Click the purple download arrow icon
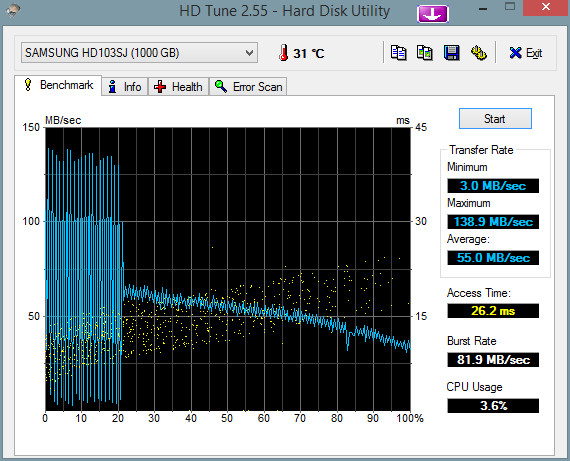570x461 pixels. pos(433,14)
